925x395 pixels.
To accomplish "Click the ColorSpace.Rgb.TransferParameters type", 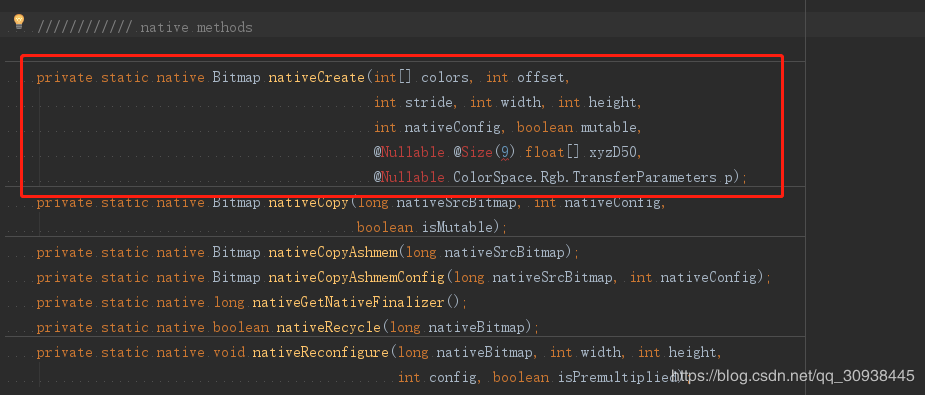I will (x=585, y=177).
